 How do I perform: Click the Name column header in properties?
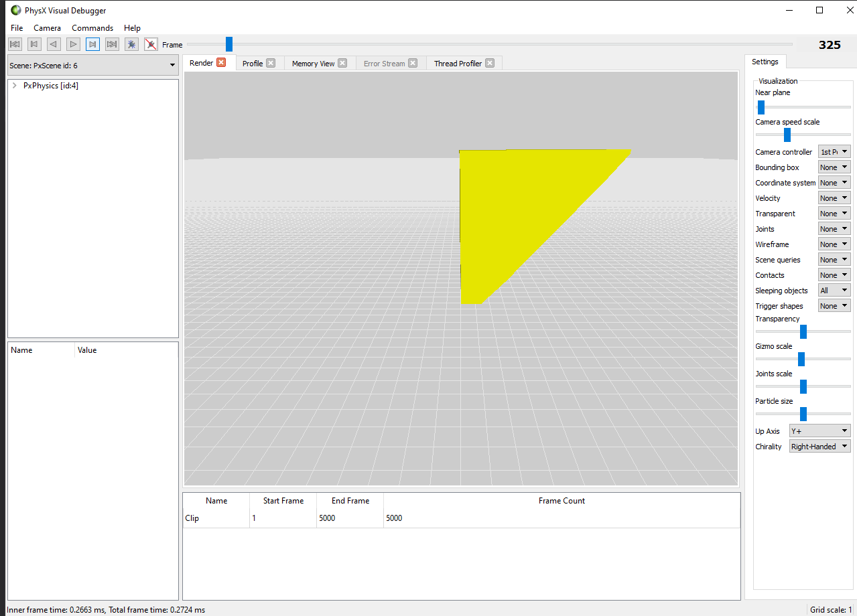41,350
